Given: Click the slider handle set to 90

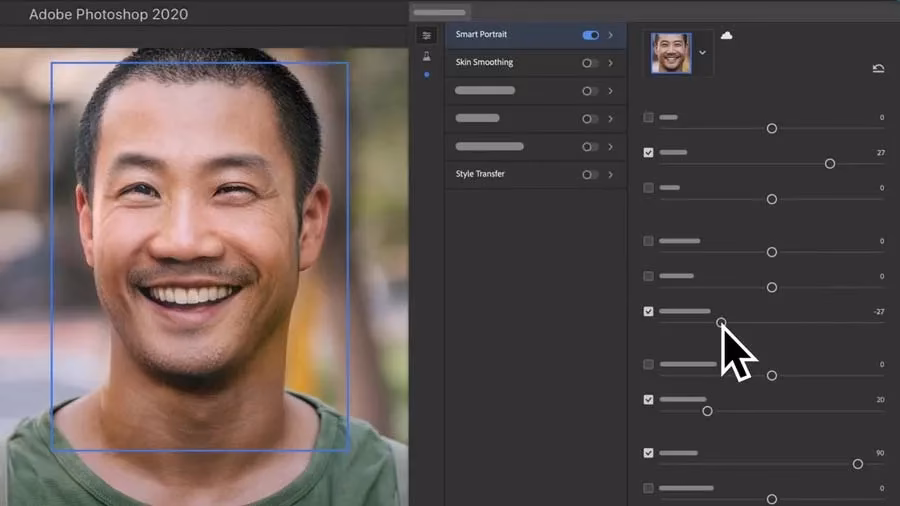Looking at the screenshot, I should pyautogui.click(x=857, y=464).
